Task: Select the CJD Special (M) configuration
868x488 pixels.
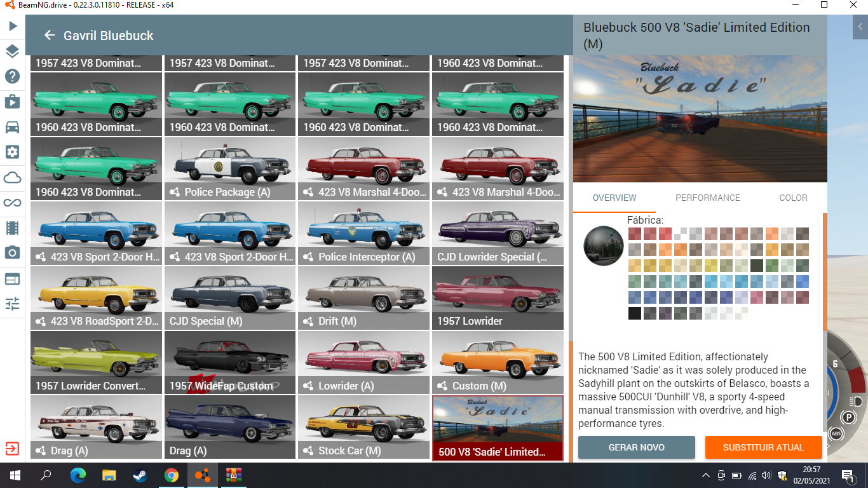Action: pyautogui.click(x=230, y=298)
